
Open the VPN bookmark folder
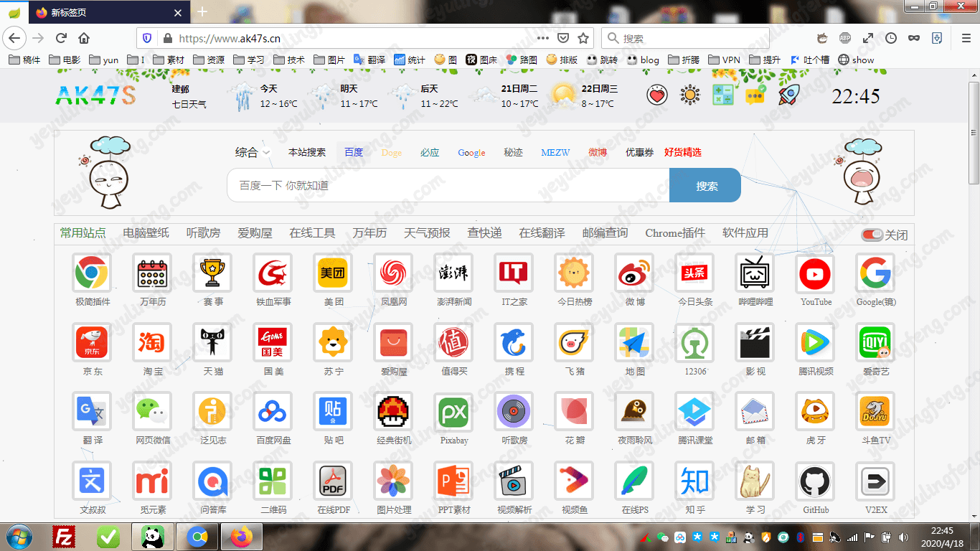point(724,60)
